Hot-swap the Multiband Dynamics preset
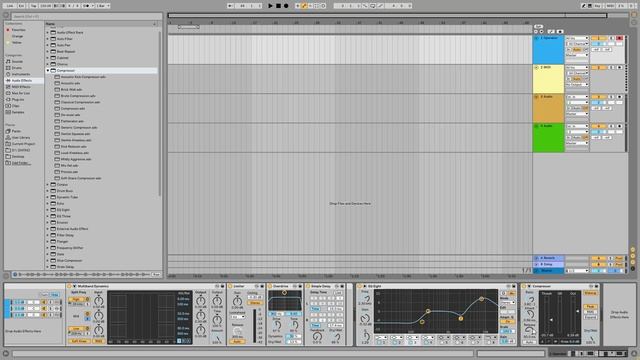Viewport: 640px width, 360px height. coord(217,287)
